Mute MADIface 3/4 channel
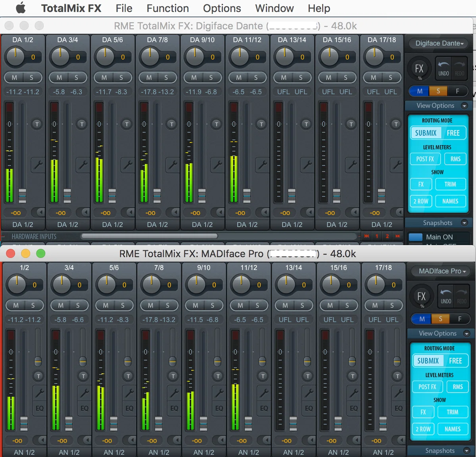Image resolution: width=476 pixels, height=457 pixels. pos(61,305)
